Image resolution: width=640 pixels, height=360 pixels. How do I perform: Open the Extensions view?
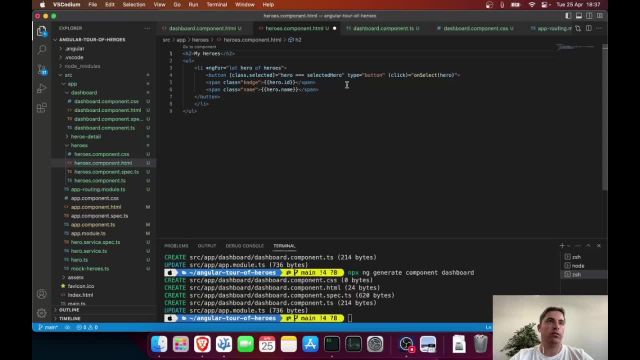pos(41,108)
